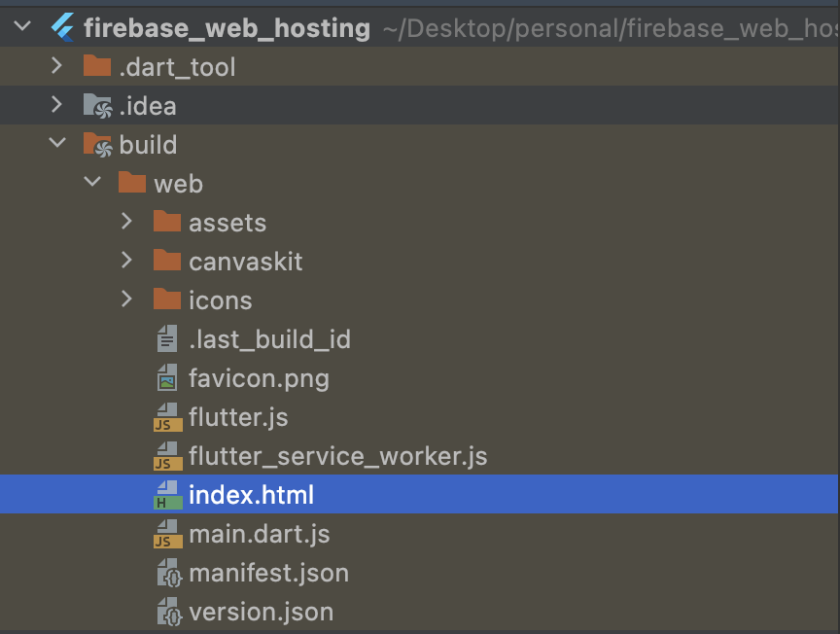The height and width of the screenshot is (634, 840).
Task: Select the flutter_service_worker.js file name
Action: click(x=338, y=457)
